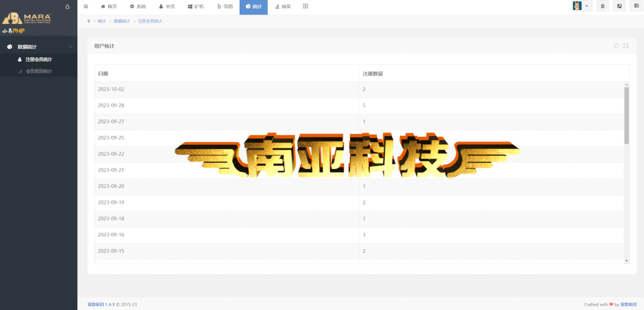Image resolution: width=644 pixels, height=310 pixels.
Task: Click the MARA logo in the sidebar
Action: [x=26, y=19]
